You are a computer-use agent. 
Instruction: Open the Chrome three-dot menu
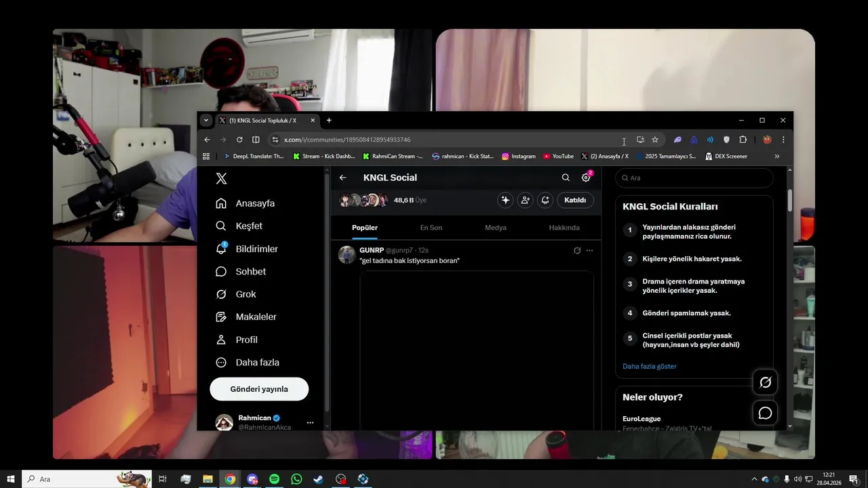[783, 140]
